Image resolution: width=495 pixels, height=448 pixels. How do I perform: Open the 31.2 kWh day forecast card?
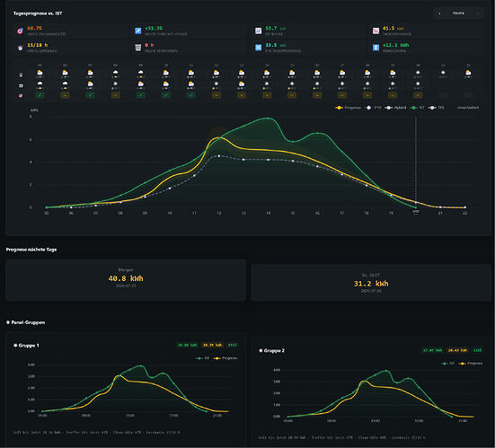tap(371, 283)
